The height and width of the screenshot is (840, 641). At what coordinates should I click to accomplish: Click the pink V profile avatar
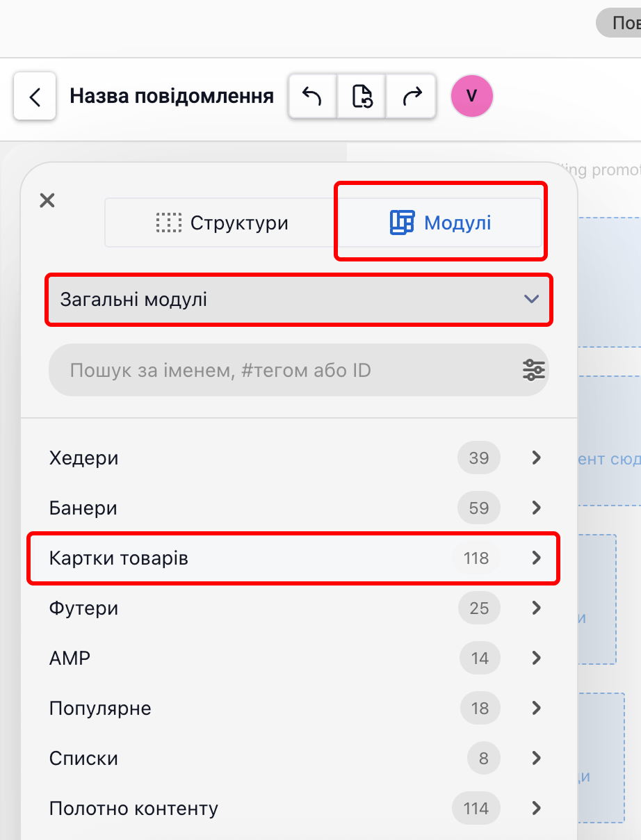(471, 96)
